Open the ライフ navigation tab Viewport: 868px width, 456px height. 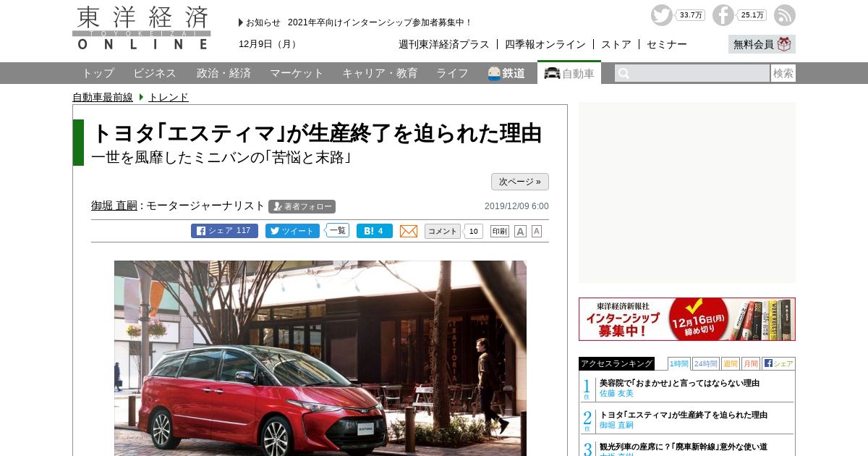[452, 73]
